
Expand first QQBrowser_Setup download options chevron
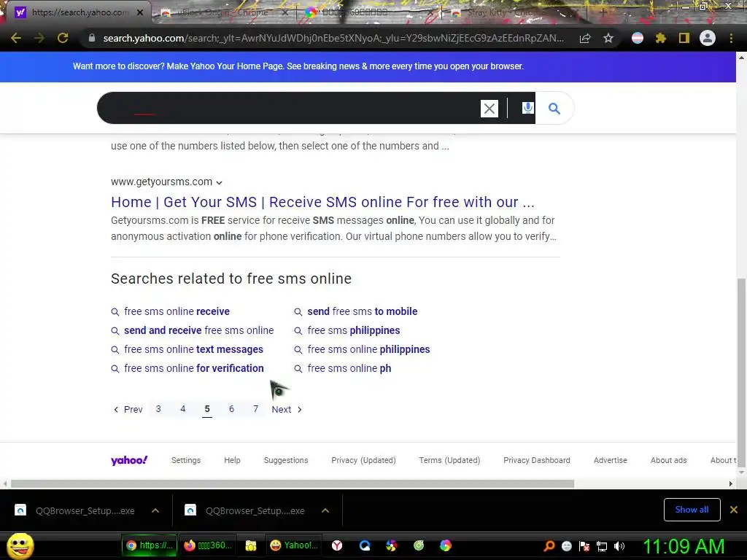(155, 510)
